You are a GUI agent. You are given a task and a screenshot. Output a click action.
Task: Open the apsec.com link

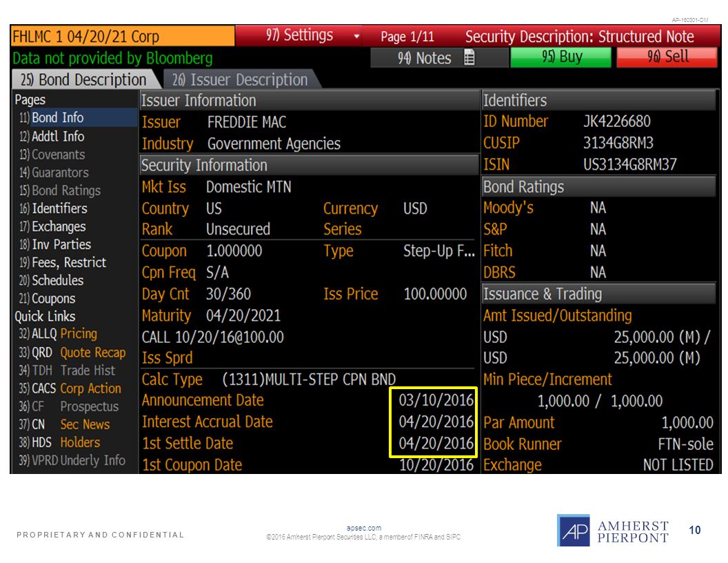pos(364,529)
